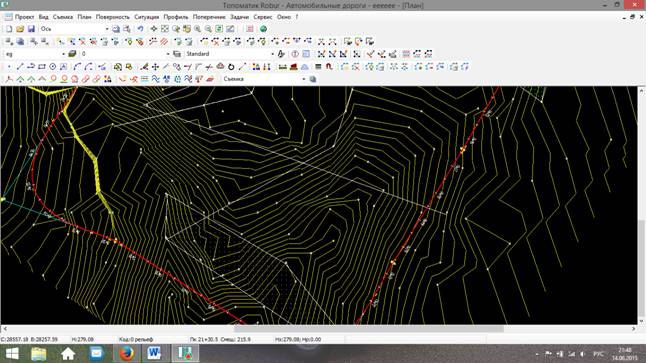Image resolution: width=646 pixels, height=363 pixels.
Task: Open a project using the folder icon
Action: [x=20, y=29]
